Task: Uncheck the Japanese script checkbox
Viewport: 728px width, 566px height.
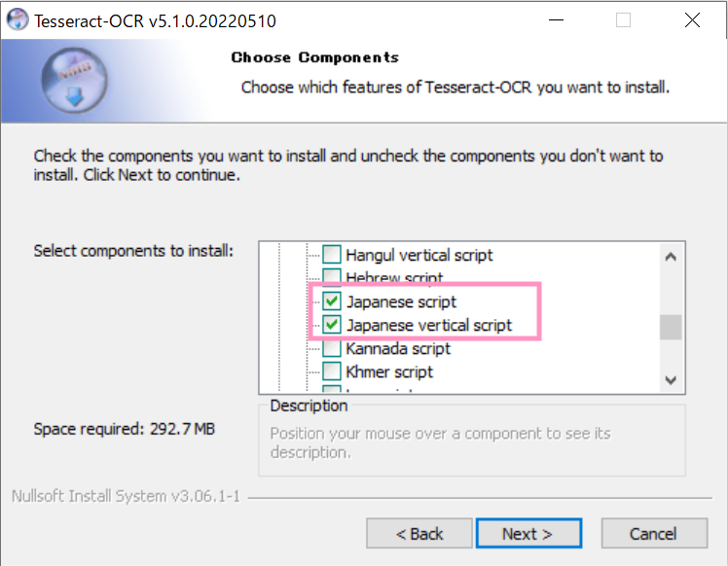Action: click(x=332, y=301)
